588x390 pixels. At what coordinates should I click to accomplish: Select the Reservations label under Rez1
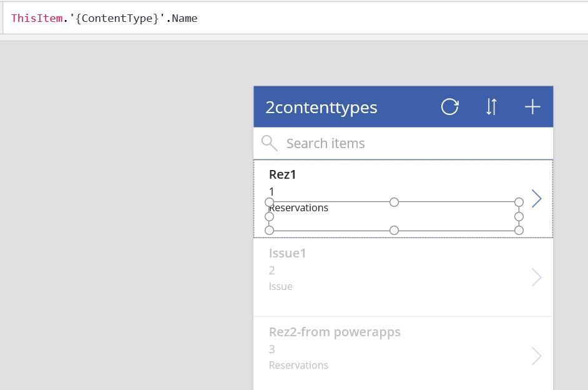click(298, 207)
